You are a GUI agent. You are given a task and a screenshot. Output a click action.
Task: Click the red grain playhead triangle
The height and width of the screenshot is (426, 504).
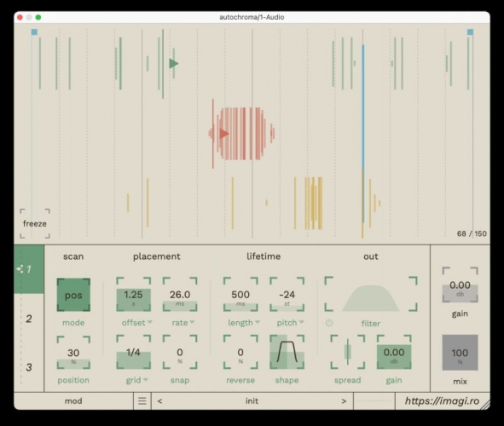pos(224,133)
